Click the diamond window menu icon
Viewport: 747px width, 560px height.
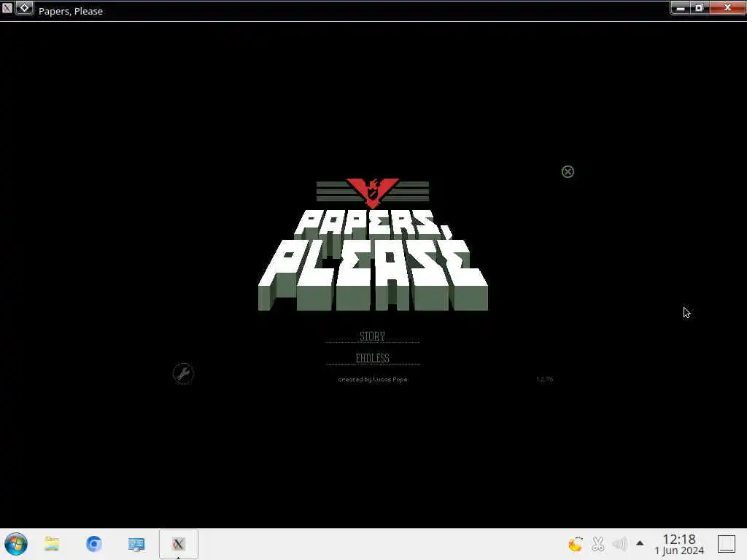point(24,8)
